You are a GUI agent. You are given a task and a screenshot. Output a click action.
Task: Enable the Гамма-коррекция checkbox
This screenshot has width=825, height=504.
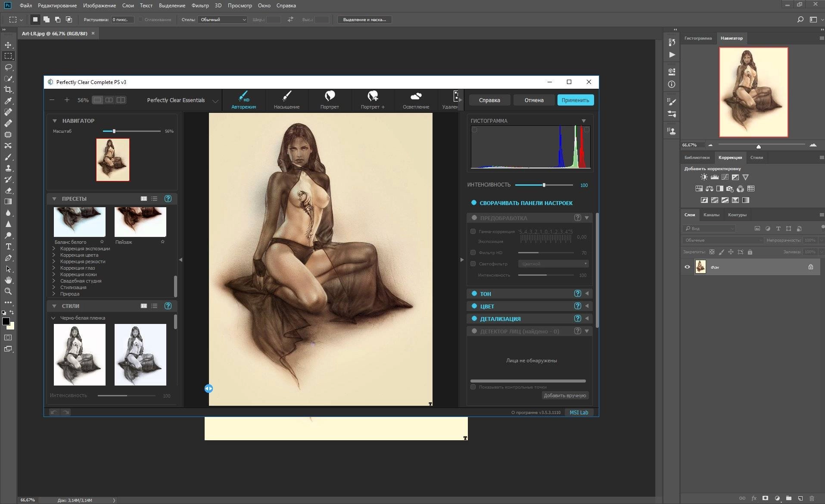pyautogui.click(x=473, y=231)
